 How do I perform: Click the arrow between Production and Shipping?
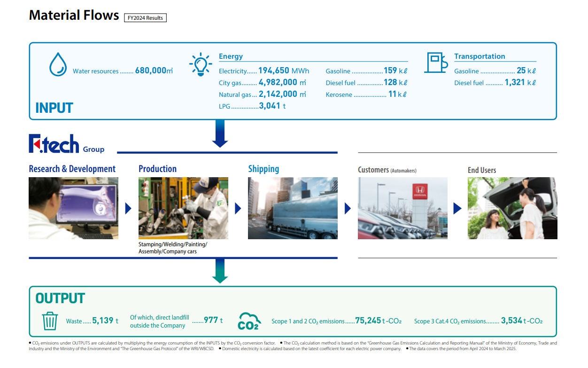pos(238,208)
